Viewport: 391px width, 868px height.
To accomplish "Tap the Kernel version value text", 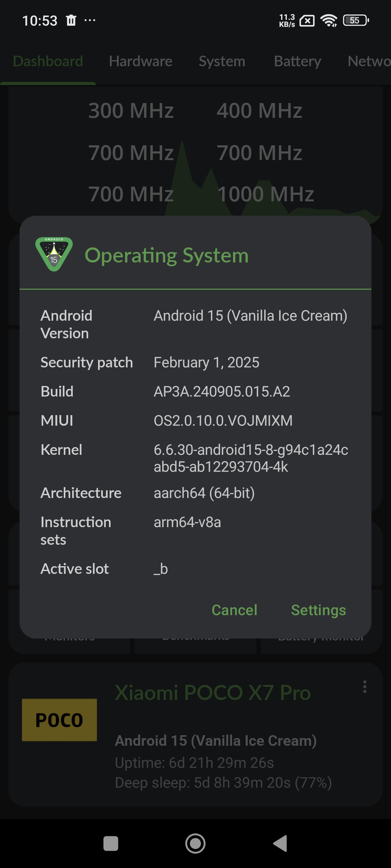I will click(x=251, y=458).
